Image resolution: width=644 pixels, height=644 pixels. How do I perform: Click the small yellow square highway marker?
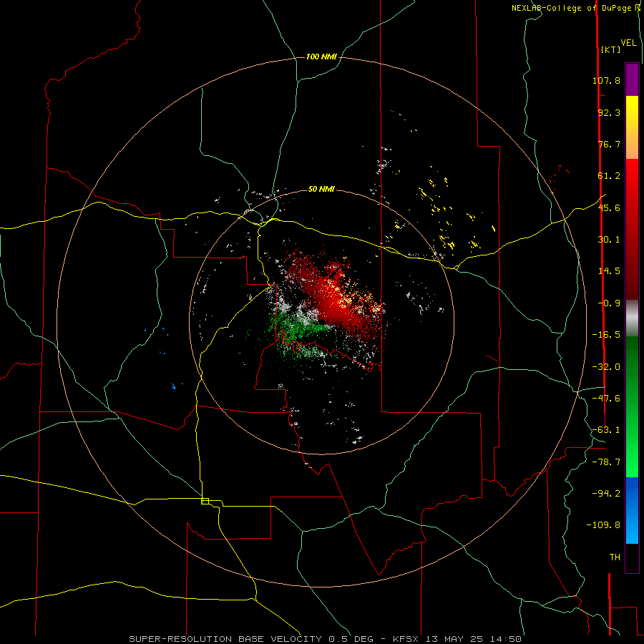point(205,501)
